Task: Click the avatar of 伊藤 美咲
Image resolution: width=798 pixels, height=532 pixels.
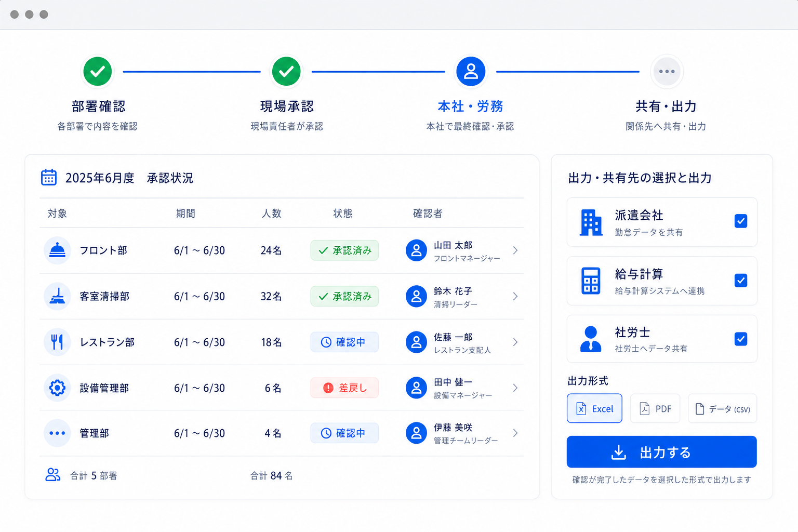Action: click(416, 433)
